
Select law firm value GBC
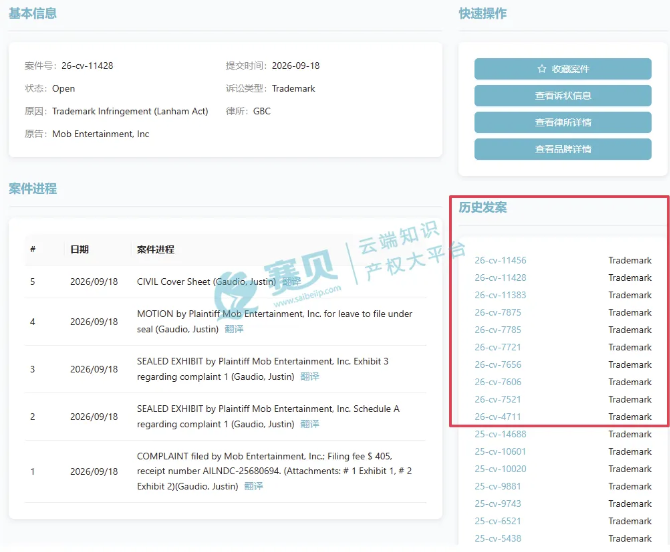point(262,111)
